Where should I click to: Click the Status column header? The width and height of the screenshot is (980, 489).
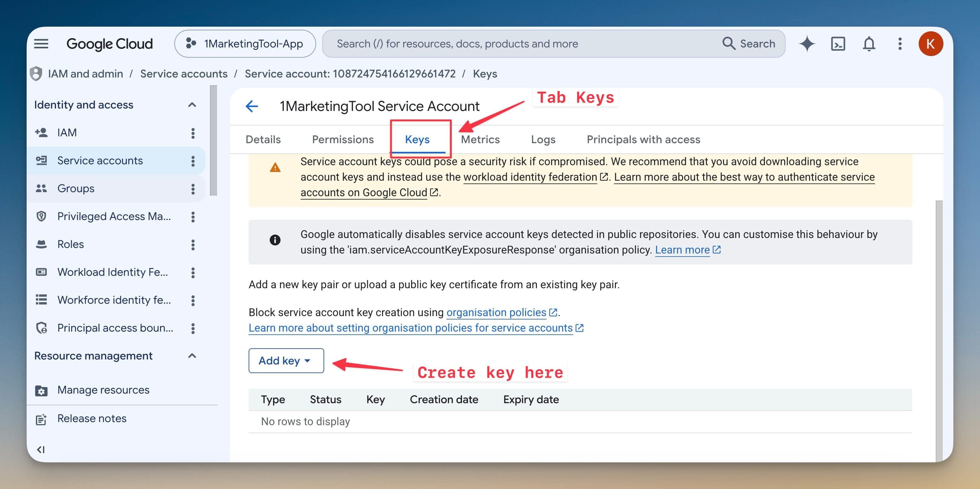[325, 399]
